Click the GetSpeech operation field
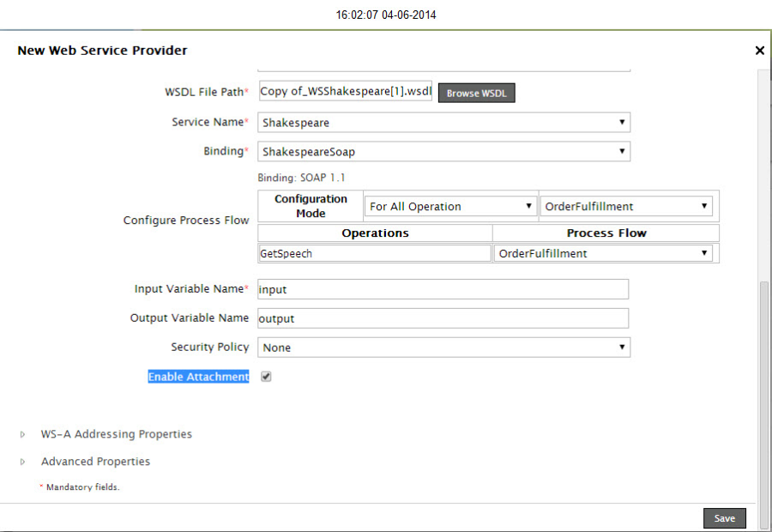Viewport: 772px width, 532px height. pyautogui.click(x=375, y=253)
